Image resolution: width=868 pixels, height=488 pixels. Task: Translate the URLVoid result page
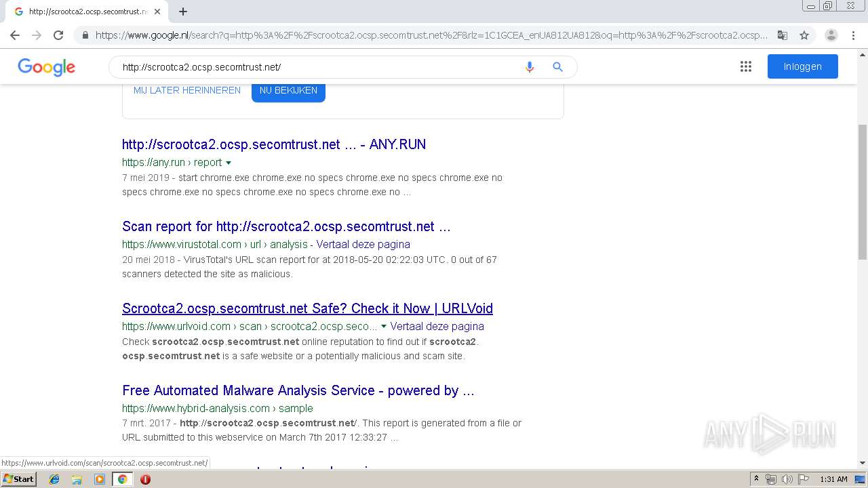point(437,326)
